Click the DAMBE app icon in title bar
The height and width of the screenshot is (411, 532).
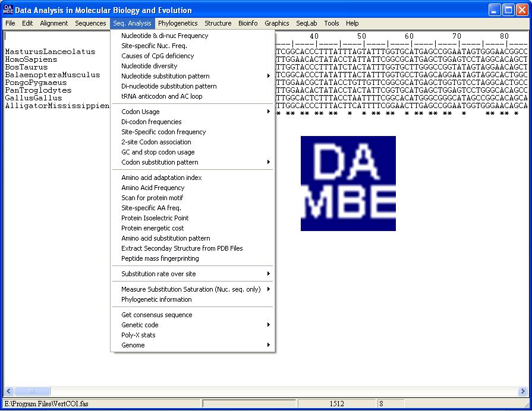(8, 10)
